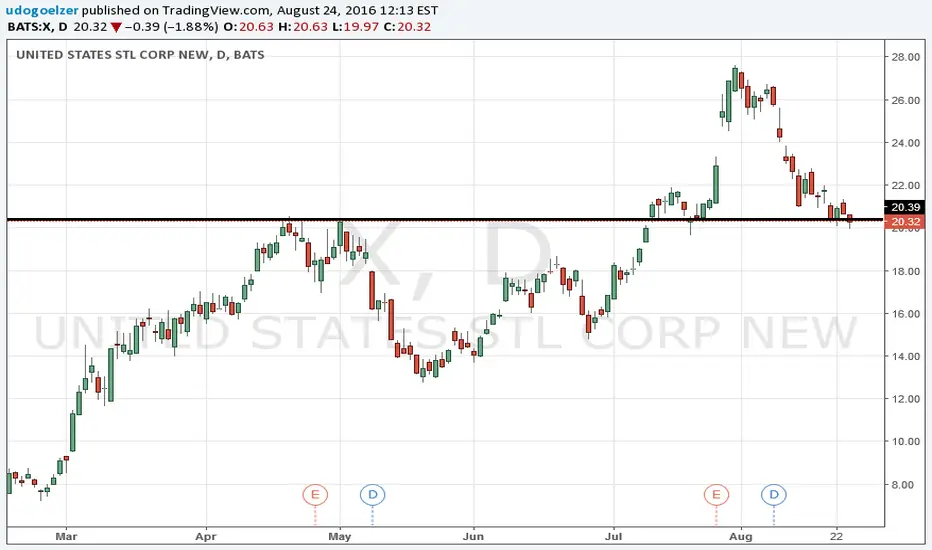Click the 28.00 price axis label
The image size is (932, 550).
(x=905, y=57)
